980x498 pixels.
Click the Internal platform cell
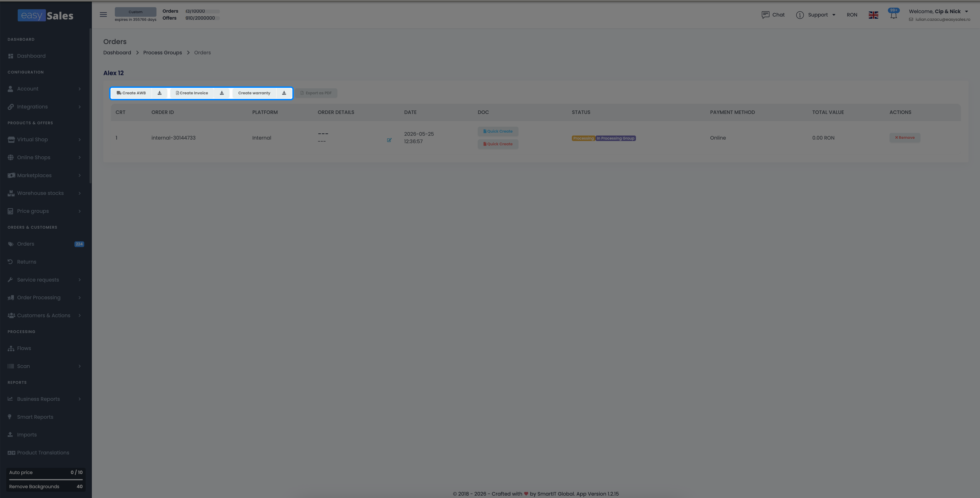point(262,138)
